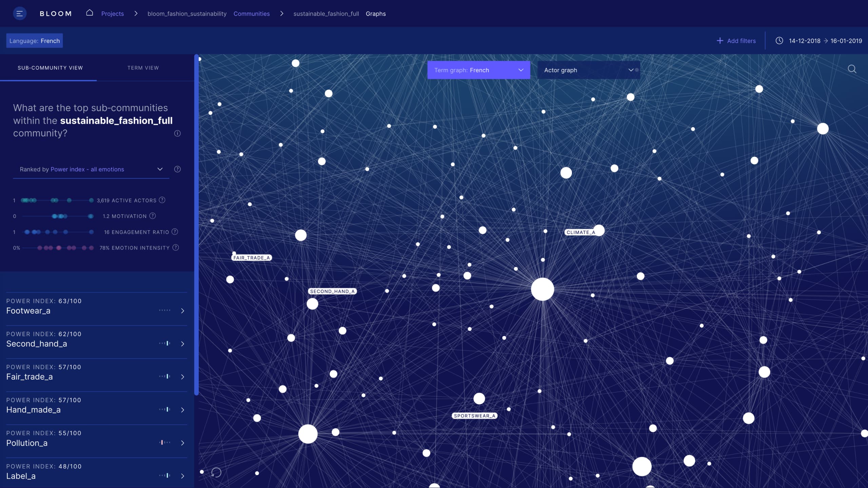Click bloom_fashion_sustainability breadcrumb text
The width and height of the screenshot is (868, 488).
point(187,14)
